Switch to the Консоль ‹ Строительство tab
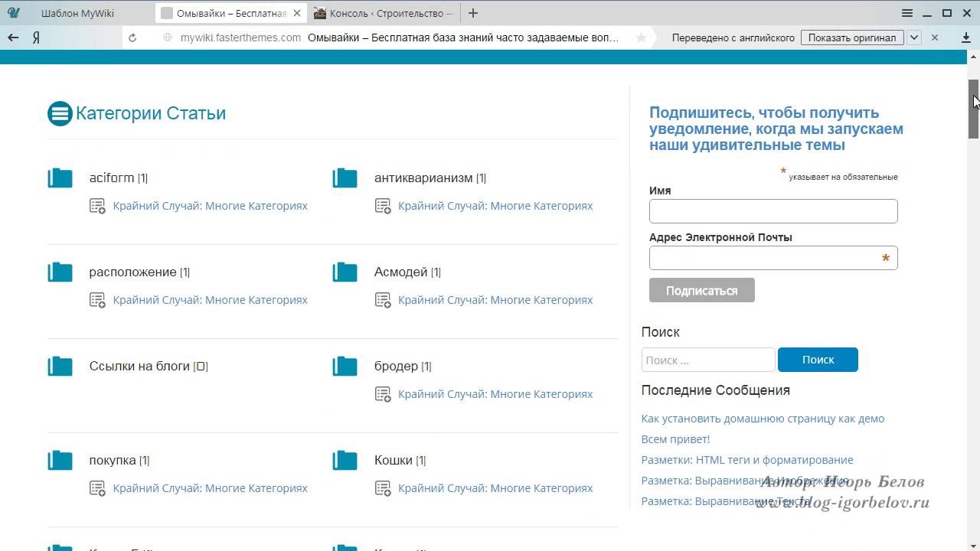Screen dimensions: 980x551 pos(384,13)
